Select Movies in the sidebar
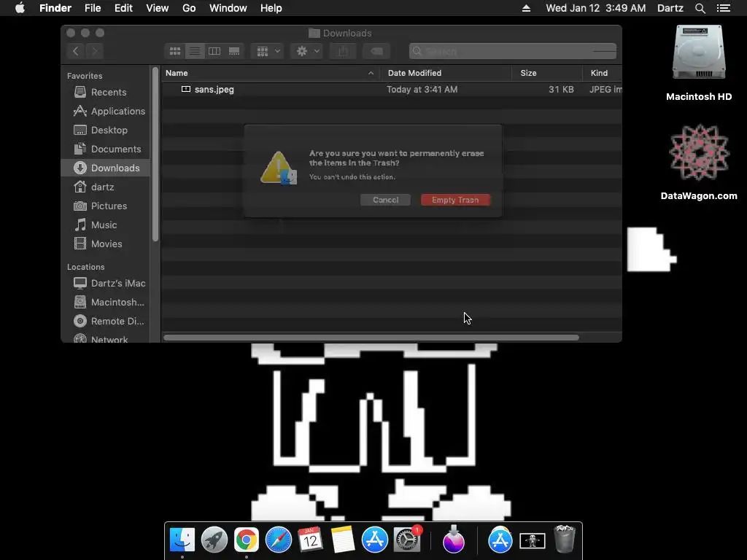This screenshot has width=747, height=560. coord(106,244)
